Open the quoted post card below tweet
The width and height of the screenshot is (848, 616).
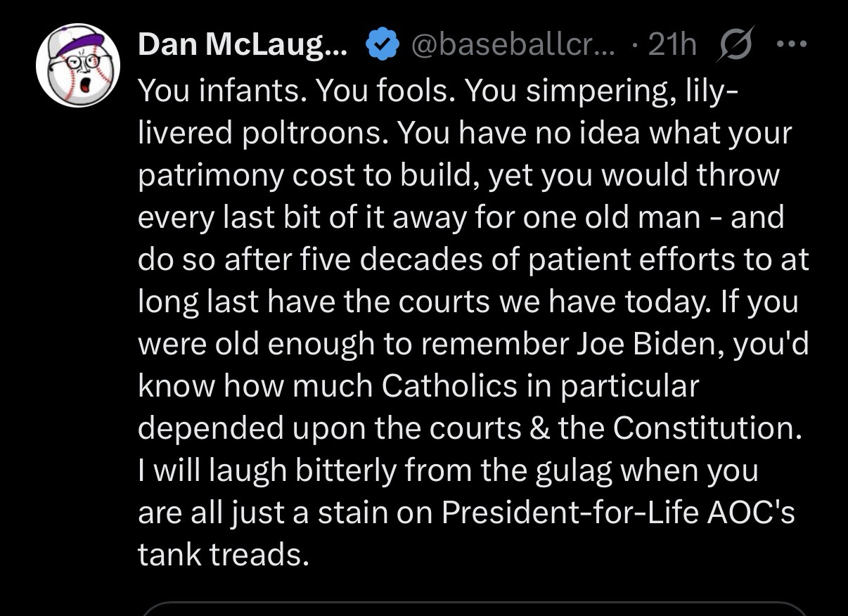[x=473, y=608]
